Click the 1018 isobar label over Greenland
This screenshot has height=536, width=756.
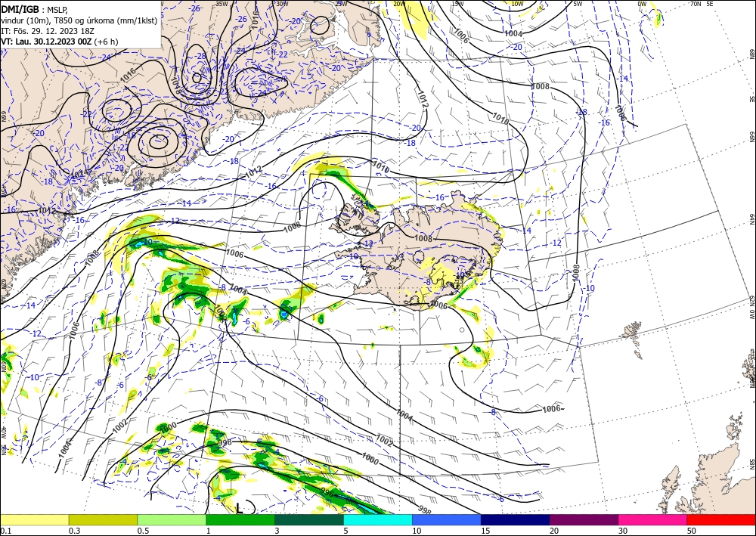(x=175, y=85)
